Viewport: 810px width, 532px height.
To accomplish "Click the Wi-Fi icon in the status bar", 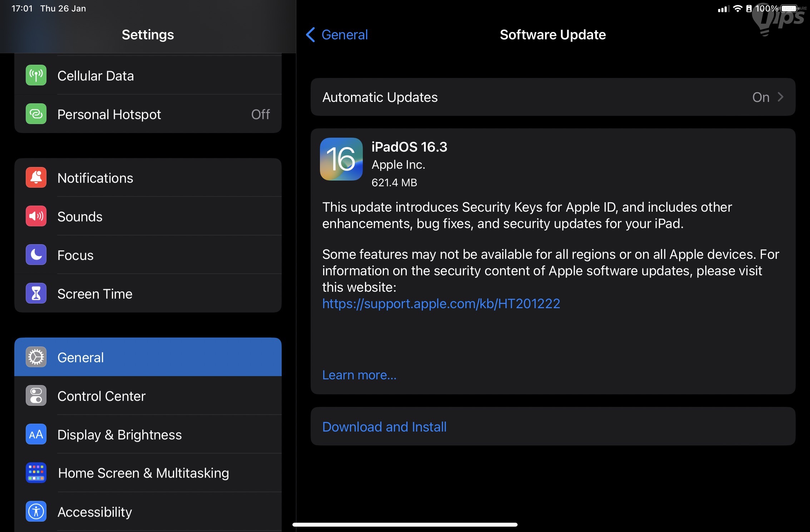I will coord(737,8).
